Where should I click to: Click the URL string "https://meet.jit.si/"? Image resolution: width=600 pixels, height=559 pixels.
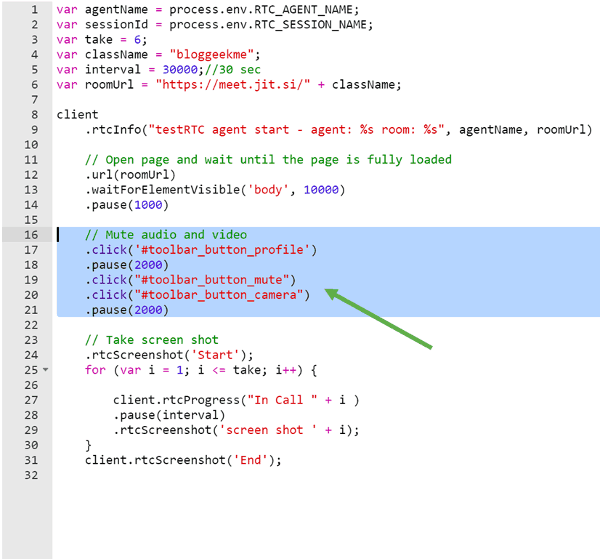coord(233,85)
